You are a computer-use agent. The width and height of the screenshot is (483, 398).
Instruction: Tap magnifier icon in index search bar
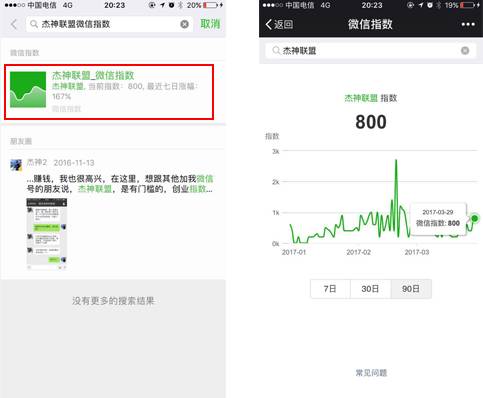click(x=276, y=50)
